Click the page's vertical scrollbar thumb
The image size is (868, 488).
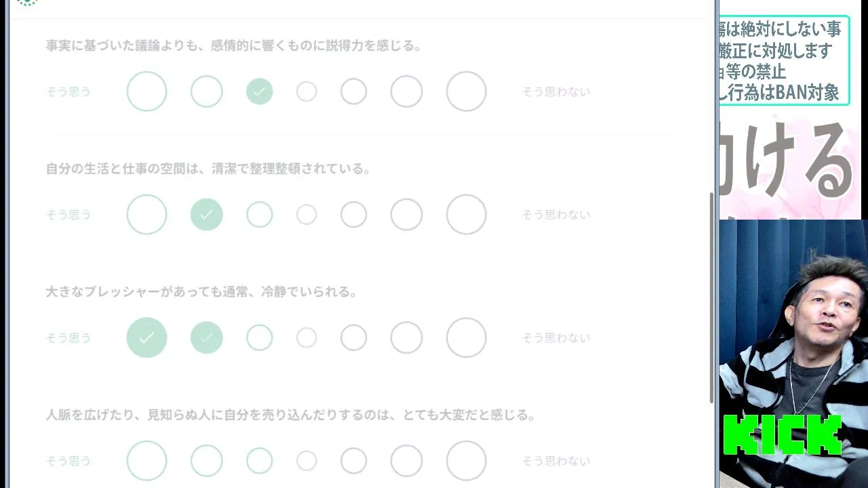(x=711, y=298)
